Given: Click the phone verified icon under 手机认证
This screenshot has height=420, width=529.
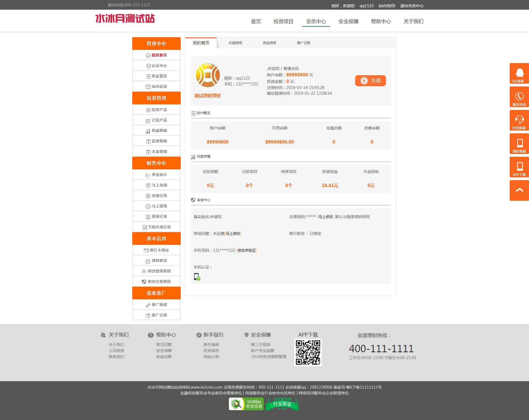Looking at the screenshot, I should tap(197, 277).
